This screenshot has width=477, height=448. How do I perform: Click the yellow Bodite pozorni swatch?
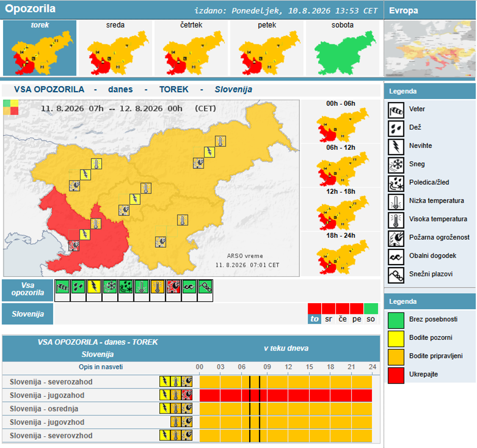pos(396,339)
